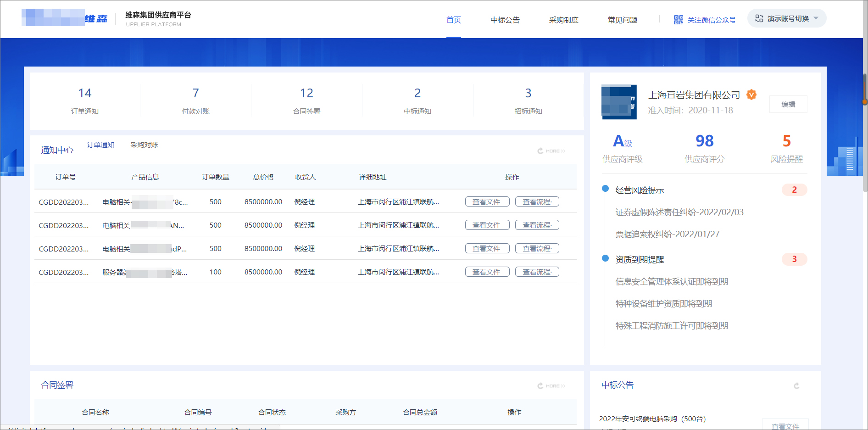Viewport: 868px width, 430px height.
Task: Click 查看流程 in the 'AN...' order row
Action: point(537,225)
